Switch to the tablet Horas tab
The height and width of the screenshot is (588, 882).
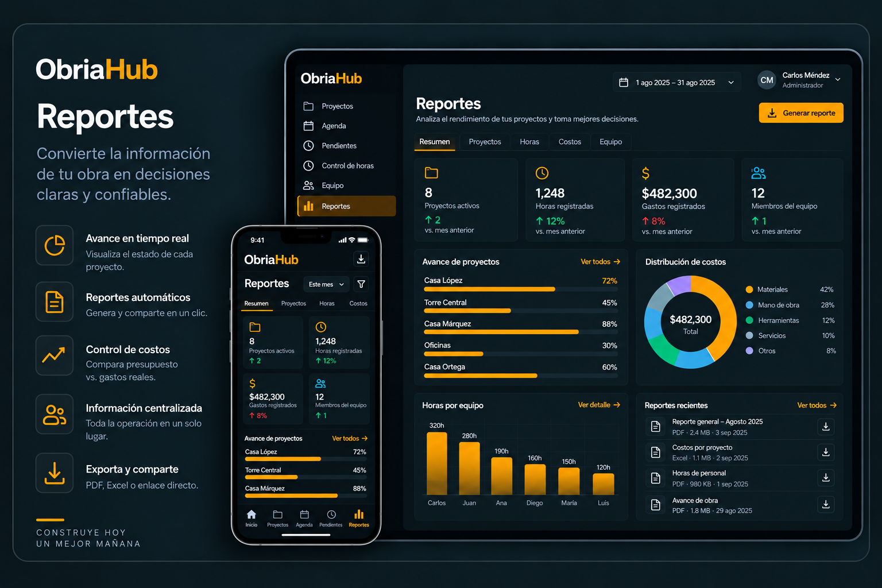[x=529, y=142]
